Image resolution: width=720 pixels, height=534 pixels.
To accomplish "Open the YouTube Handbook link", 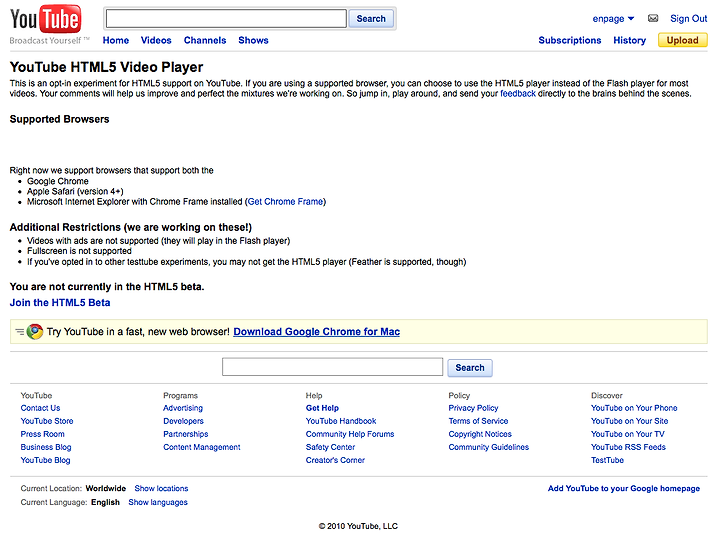I will pyautogui.click(x=341, y=421).
